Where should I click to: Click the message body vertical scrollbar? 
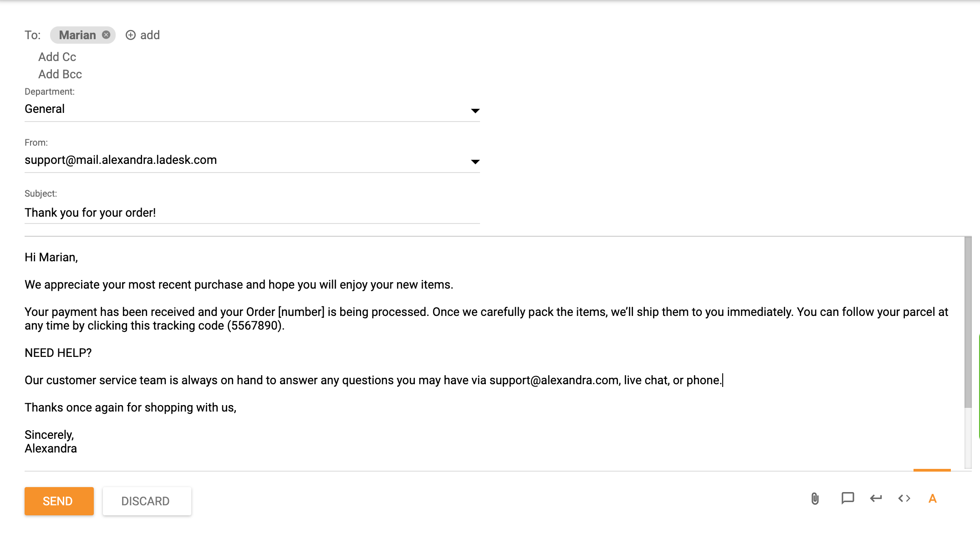click(x=968, y=322)
